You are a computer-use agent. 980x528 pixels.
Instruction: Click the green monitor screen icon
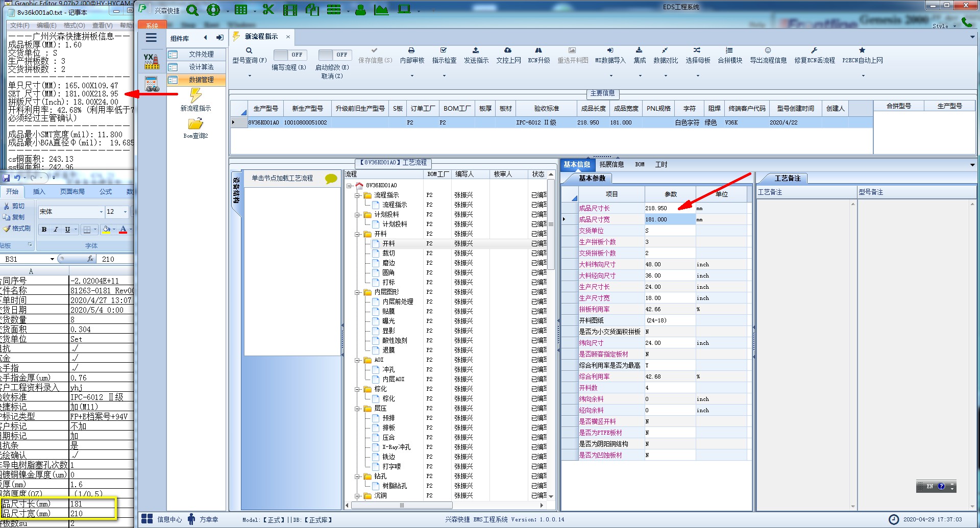click(x=404, y=10)
